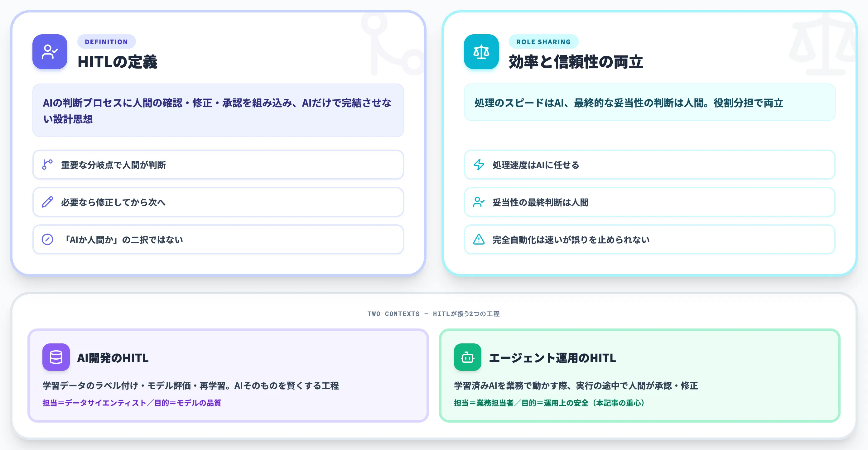Click the circle-slash icon beside 「AIか人間か」の二択ではない
Viewport: 868px width, 450px height.
point(47,239)
